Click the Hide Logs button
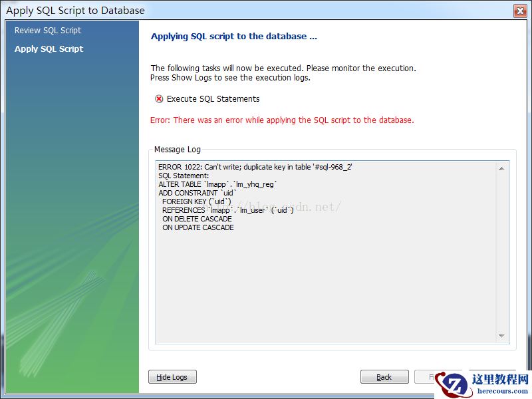 tap(172, 377)
